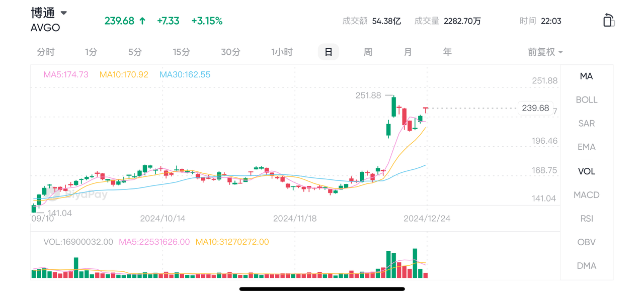Switch to the 30分 interval
The image size is (644, 297).
[x=231, y=52]
